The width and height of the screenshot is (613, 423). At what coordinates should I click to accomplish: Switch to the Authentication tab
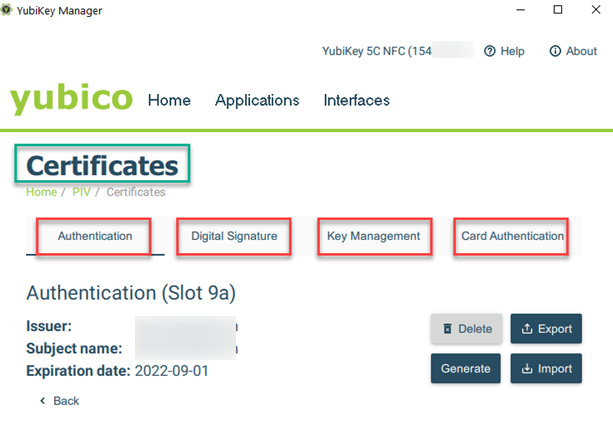click(x=95, y=236)
